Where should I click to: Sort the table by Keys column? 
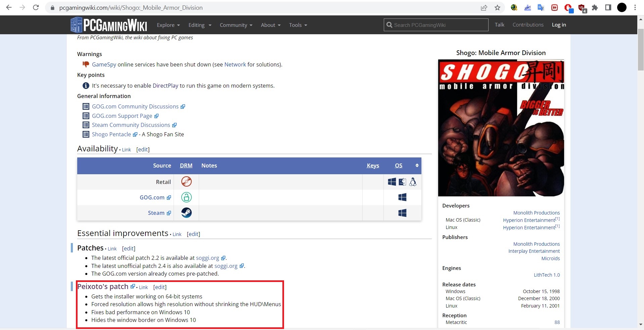point(373,166)
